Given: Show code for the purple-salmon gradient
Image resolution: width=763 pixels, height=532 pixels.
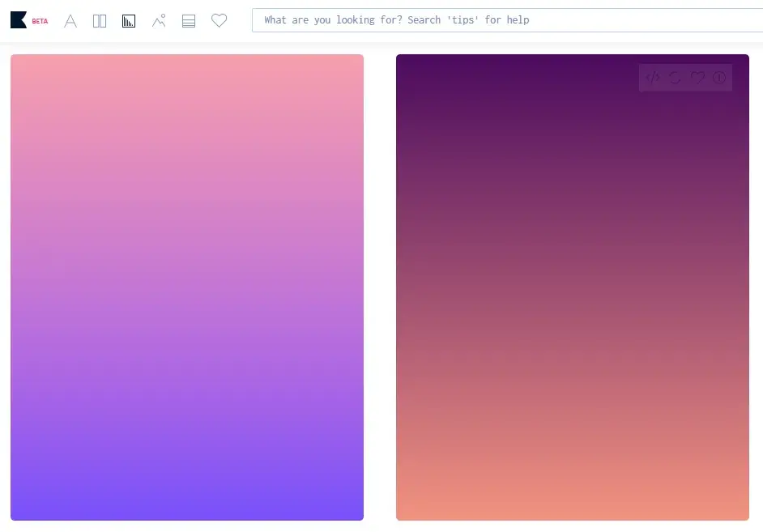Looking at the screenshot, I should click(653, 77).
